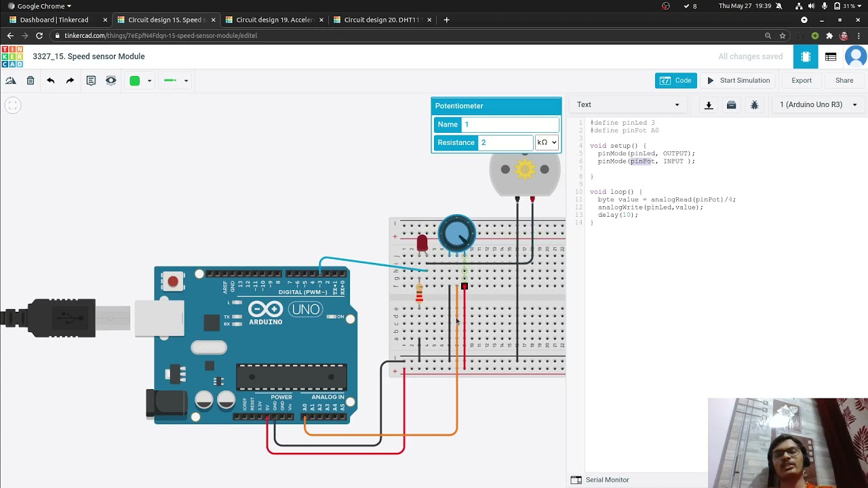
Task: Start the simulation
Action: 738,81
